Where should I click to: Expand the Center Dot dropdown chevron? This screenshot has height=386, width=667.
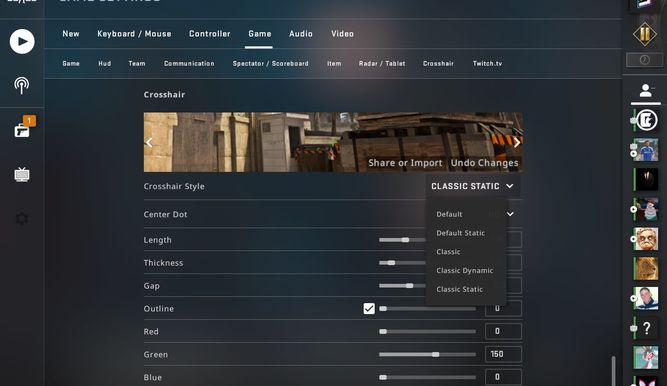[x=510, y=214]
